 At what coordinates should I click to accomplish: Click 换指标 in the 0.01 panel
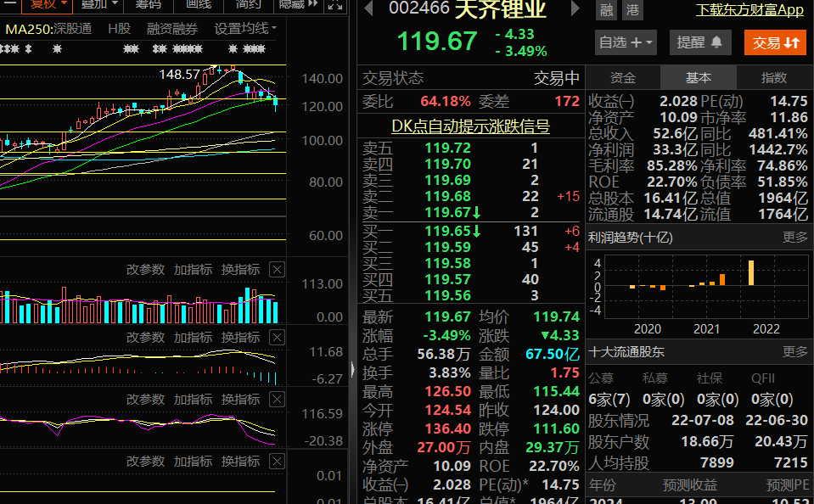click(x=240, y=461)
